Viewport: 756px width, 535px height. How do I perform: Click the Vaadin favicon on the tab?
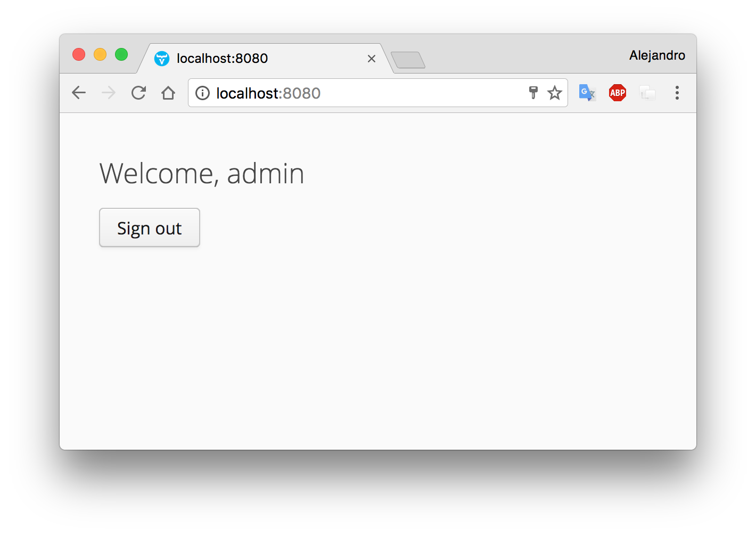click(161, 59)
